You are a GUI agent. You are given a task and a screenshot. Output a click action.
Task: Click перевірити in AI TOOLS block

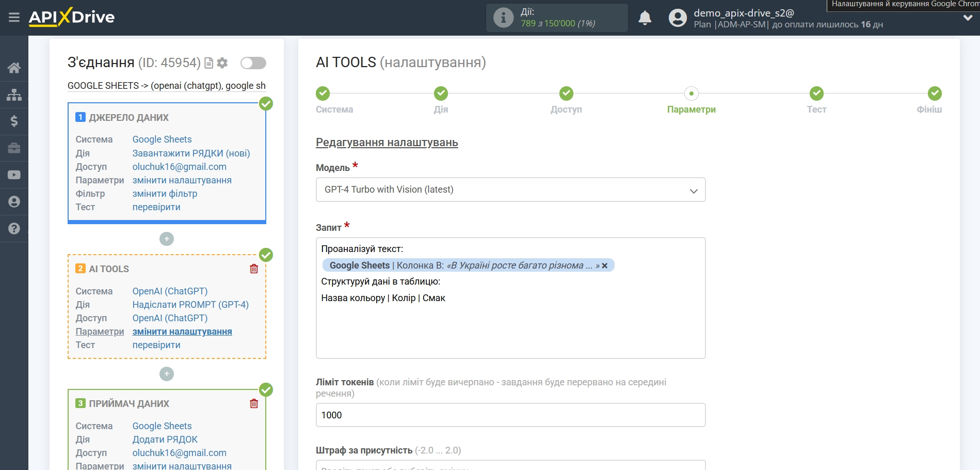click(156, 345)
